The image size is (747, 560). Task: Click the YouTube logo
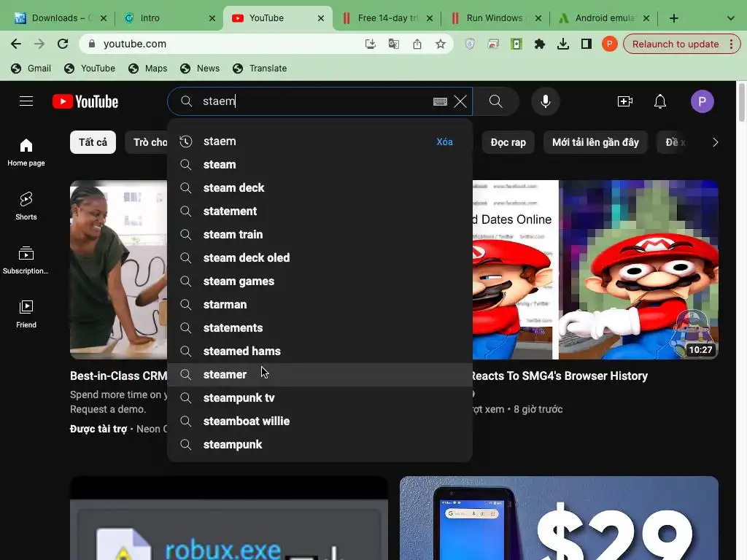click(85, 101)
